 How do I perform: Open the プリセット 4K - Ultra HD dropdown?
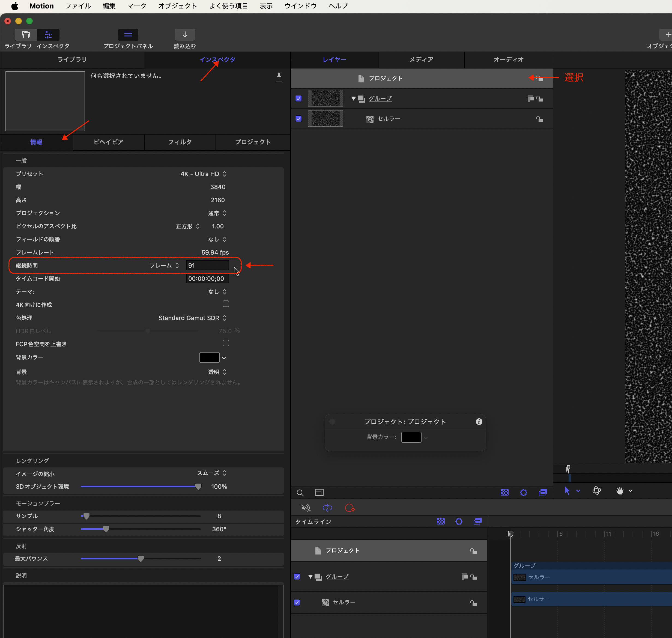(x=203, y=174)
